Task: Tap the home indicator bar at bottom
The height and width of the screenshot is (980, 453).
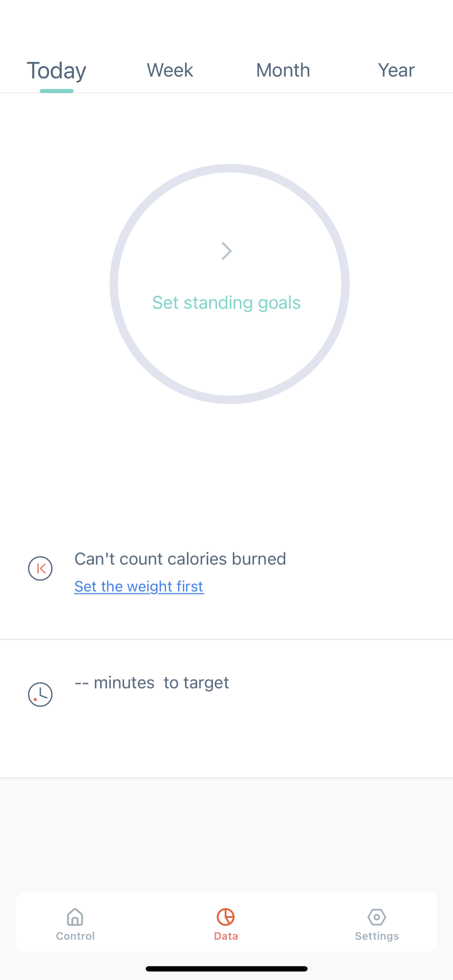Action: pos(226,969)
